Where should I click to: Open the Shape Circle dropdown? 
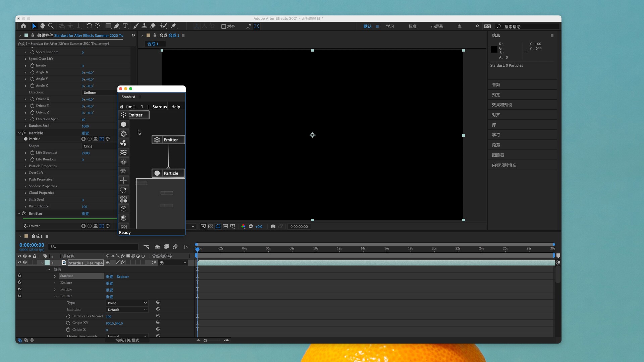click(99, 146)
